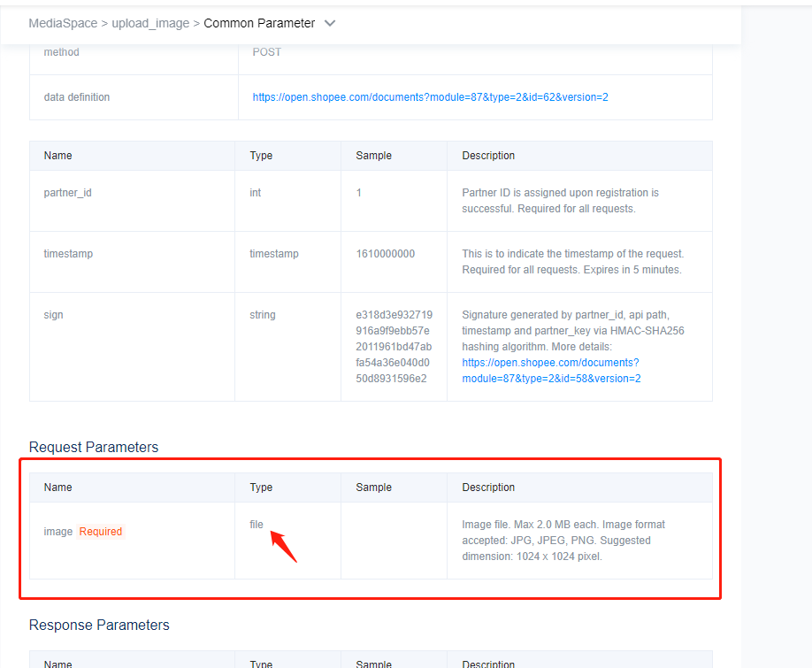Click the orange Required tag

(x=101, y=532)
